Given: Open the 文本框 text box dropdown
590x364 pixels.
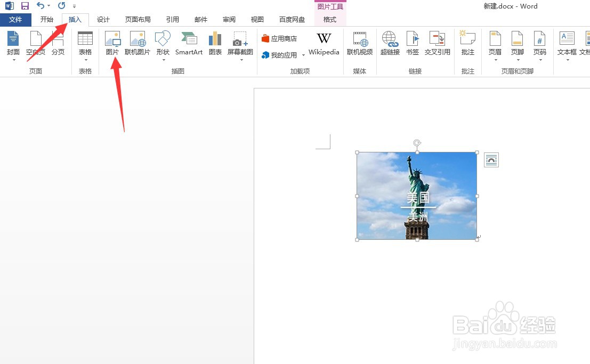Looking at the screenshot, I should click(567, 46).
